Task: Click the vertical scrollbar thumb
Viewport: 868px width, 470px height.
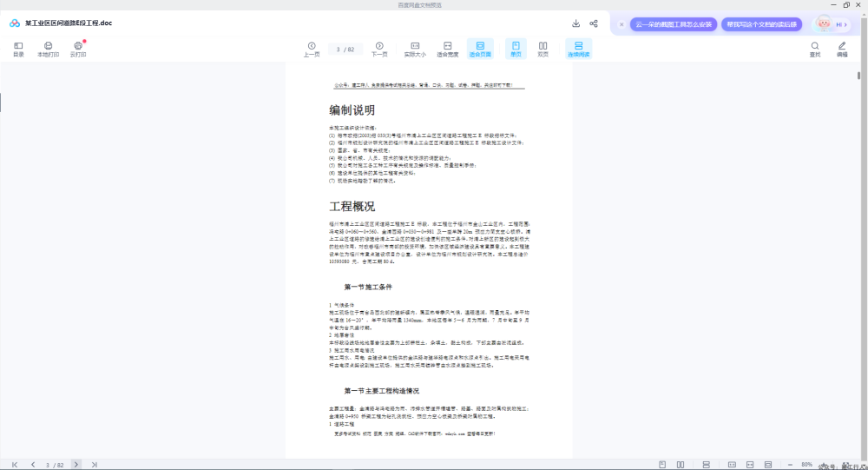Action: (x=858, y=76)
